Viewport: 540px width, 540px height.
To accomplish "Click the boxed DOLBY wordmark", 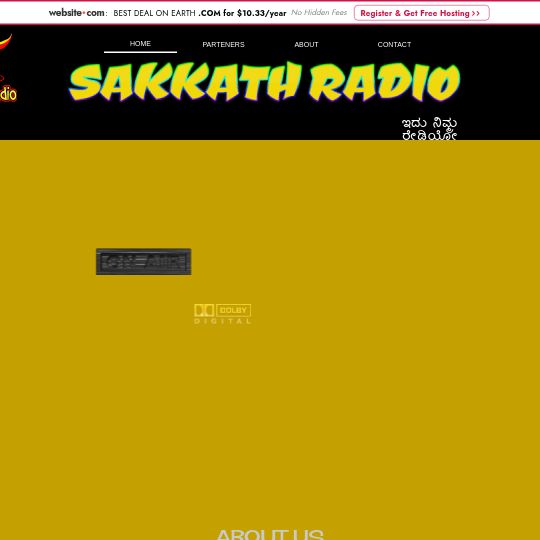I will point(233,310).
